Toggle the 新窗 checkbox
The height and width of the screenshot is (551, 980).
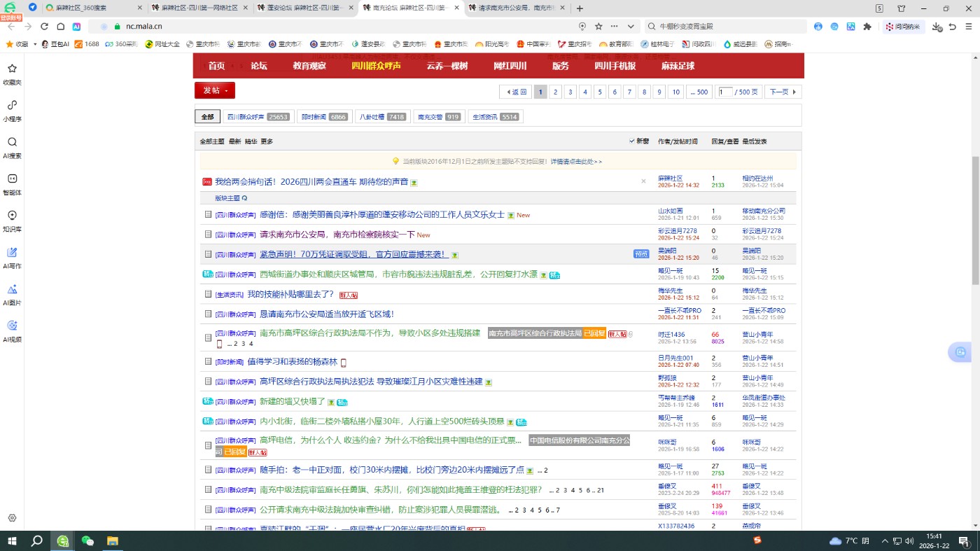point(632,141)
